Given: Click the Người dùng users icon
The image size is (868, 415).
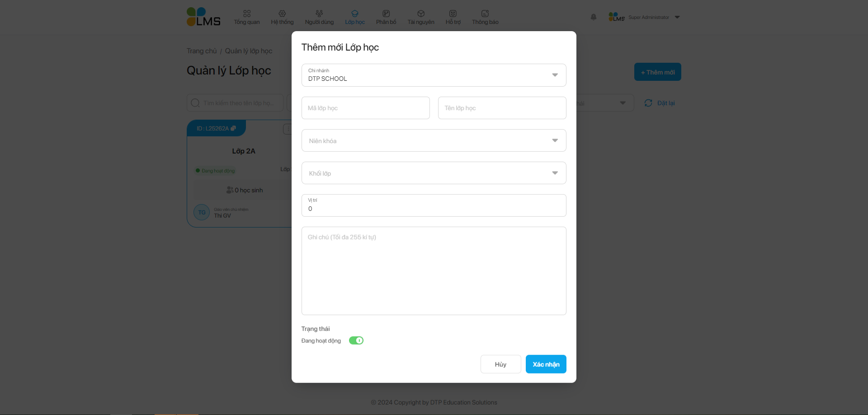Looking at the screenshot, I should point(319,14).
